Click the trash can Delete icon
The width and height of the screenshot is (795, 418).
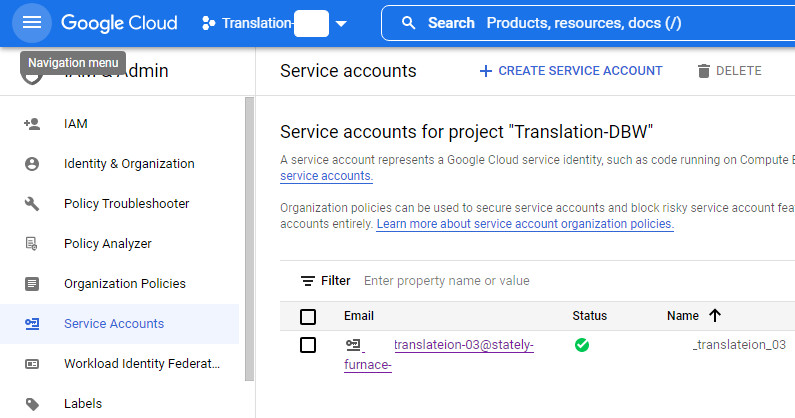pos(704,71)
